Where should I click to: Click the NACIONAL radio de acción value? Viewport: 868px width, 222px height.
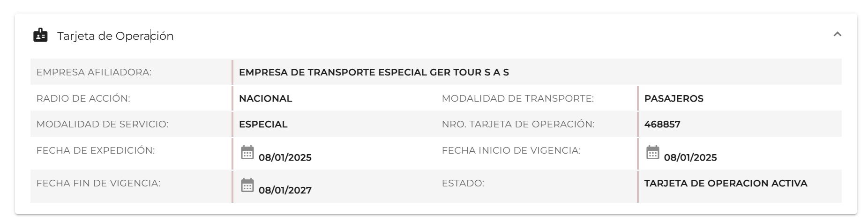265,98
